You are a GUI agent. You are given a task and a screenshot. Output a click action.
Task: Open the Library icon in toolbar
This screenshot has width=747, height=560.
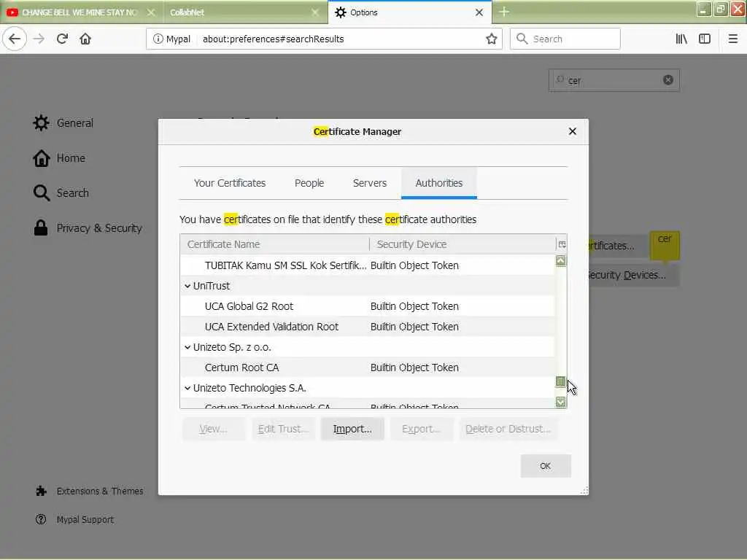point(681,39)
